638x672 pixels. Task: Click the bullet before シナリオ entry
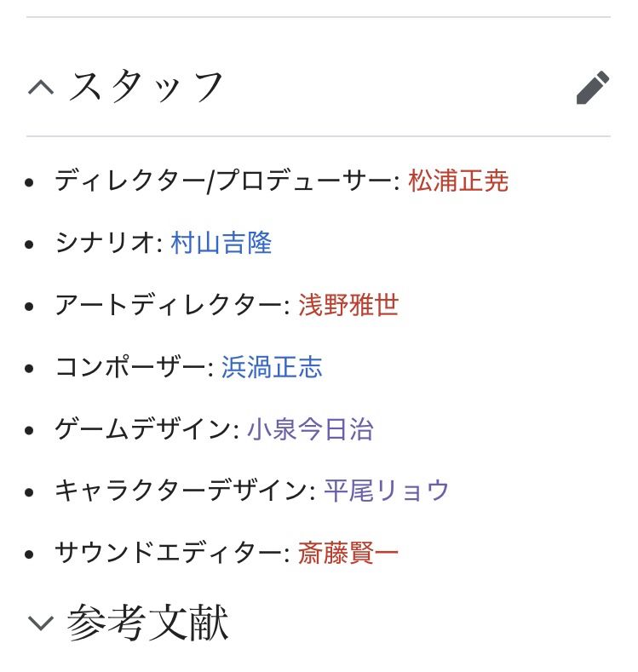tap(29, 244)
